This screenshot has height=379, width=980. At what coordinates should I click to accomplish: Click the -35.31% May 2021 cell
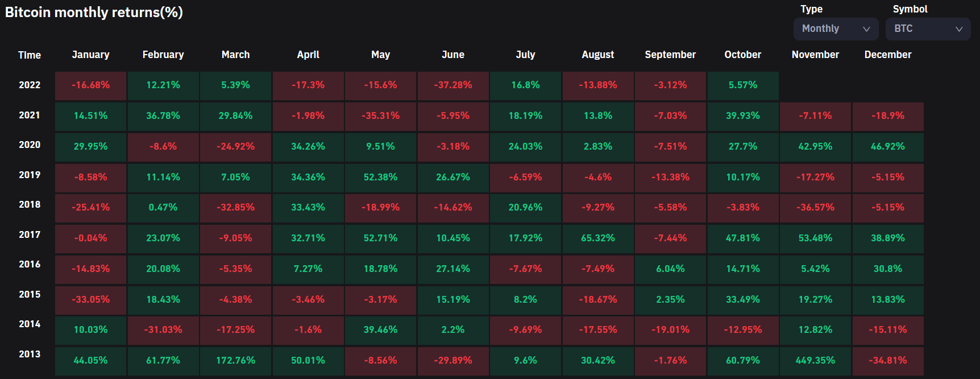tap(381, 116)
